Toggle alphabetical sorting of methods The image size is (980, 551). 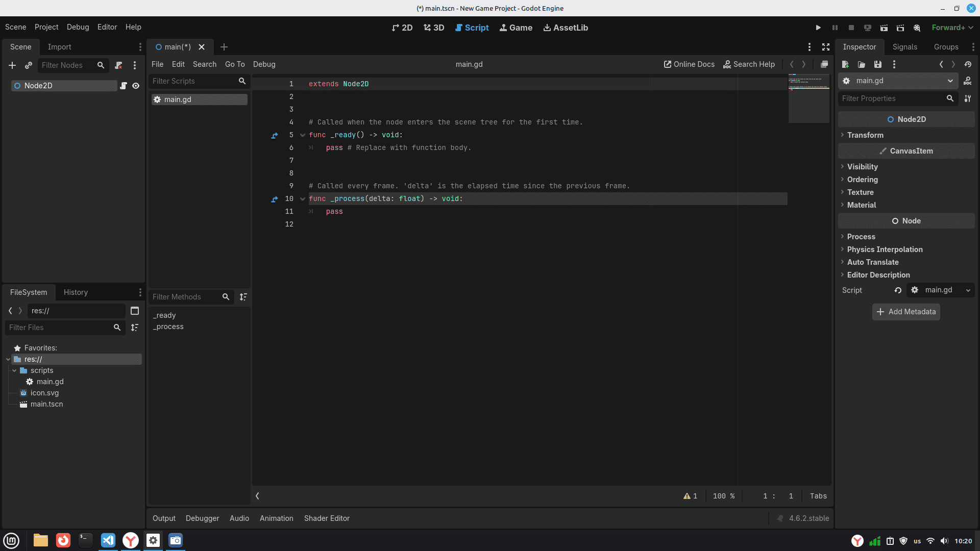coord(243,297)
